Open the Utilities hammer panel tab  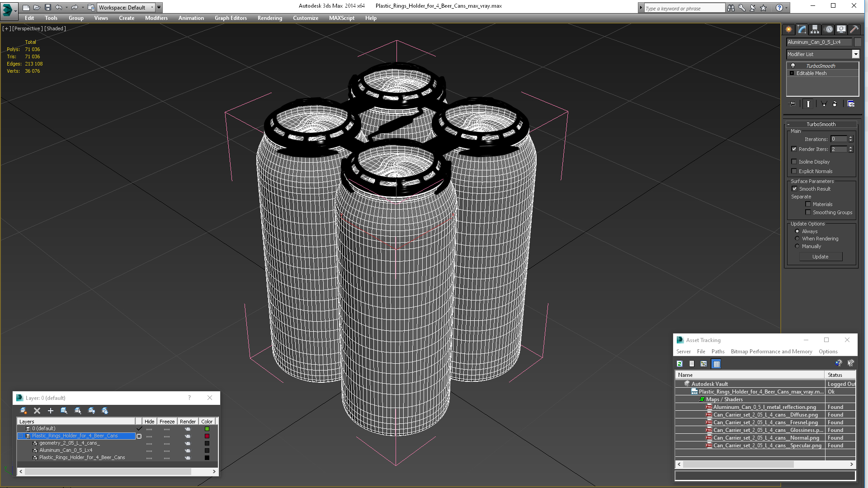pyautogui.click(x=854, y=29)
